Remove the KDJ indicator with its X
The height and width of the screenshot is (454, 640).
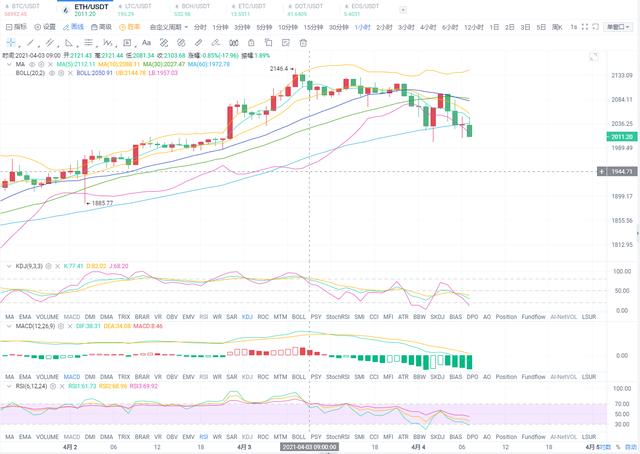tap(57, 266)
